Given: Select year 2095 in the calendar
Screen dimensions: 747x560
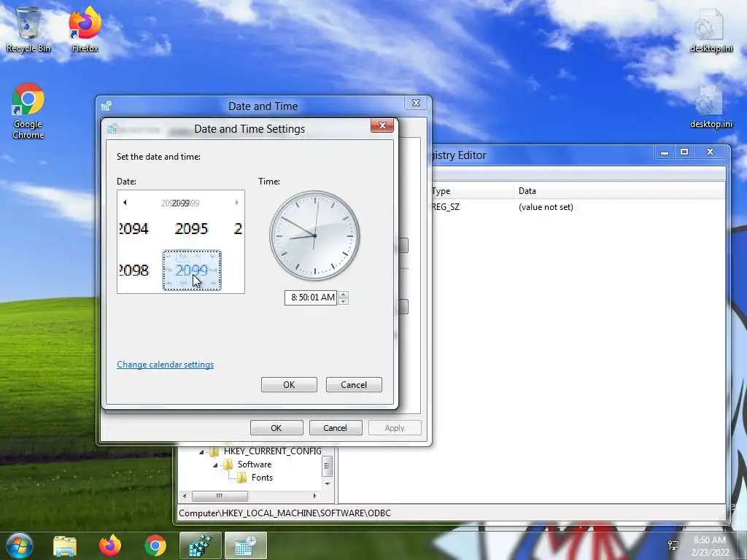Looking at the screenshot, I should (x=192, y=229).
